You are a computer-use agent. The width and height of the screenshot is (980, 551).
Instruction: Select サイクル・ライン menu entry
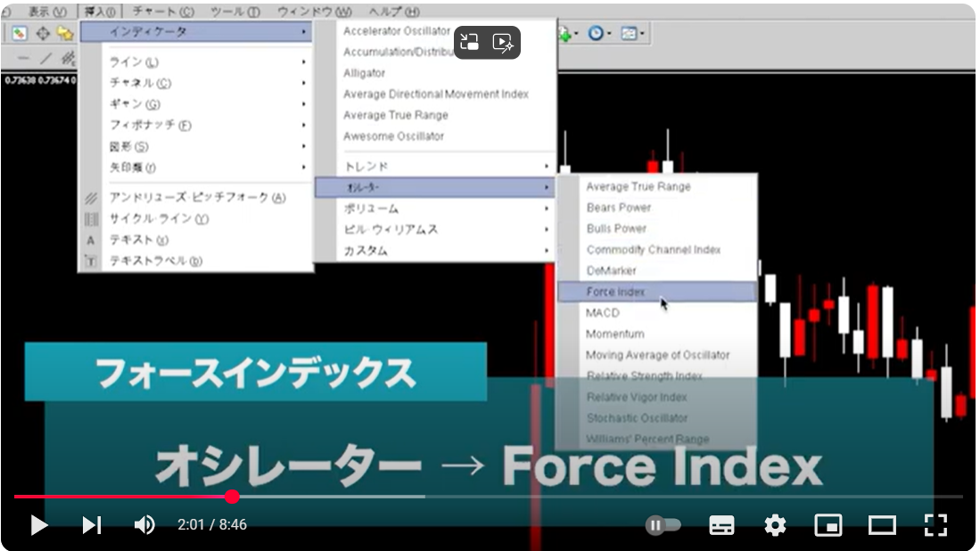[x=195, y=219]
